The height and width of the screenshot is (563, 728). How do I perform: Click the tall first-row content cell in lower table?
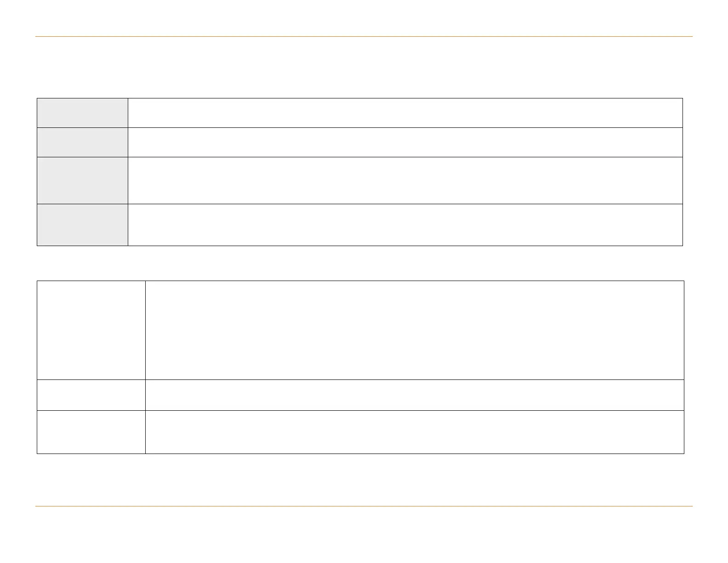pos(415,330)
